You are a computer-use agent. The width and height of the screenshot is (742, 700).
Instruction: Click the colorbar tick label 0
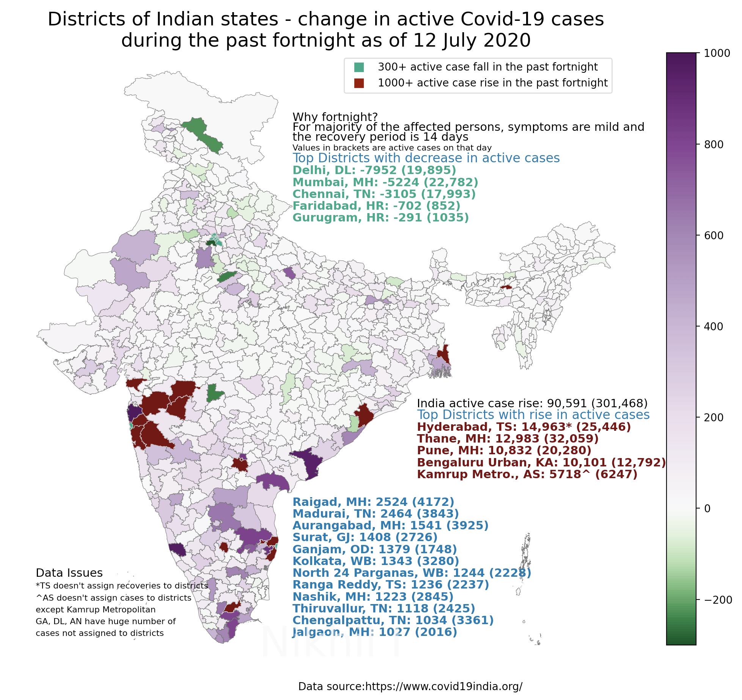pos(707,509)
